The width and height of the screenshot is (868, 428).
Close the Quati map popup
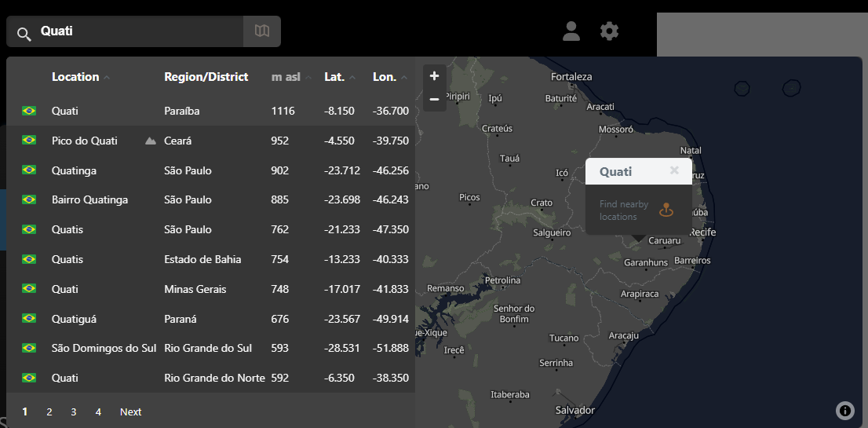pos(673,170)
